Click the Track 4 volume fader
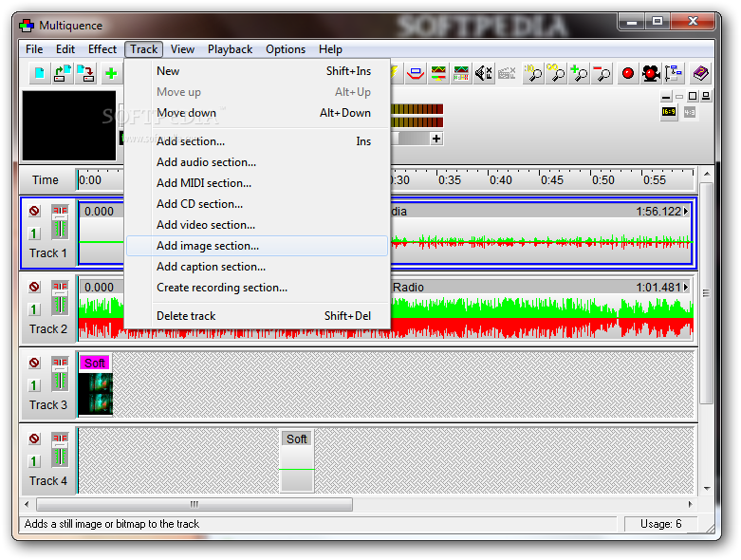Viewport: 741px width, 560px height. pos(60,450)
